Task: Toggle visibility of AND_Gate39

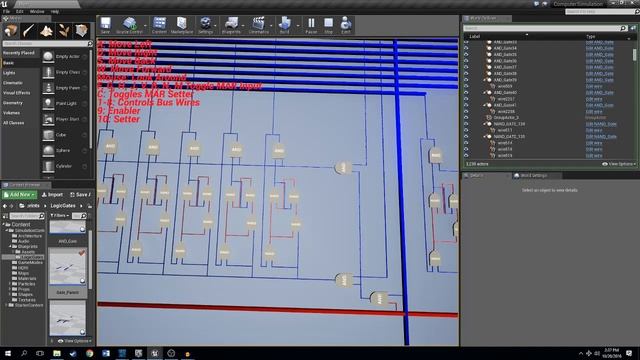Action: point(466,80)
